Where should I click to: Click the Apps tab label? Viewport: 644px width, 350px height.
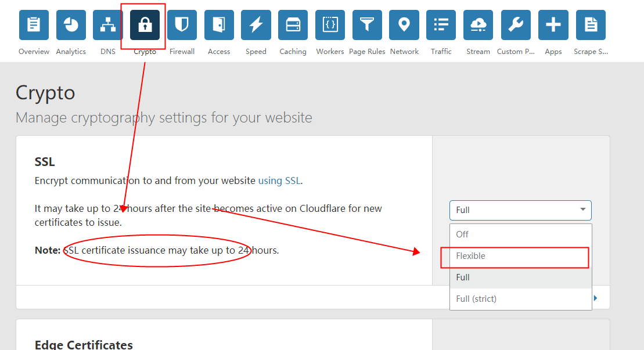click(x=553, y=52)
